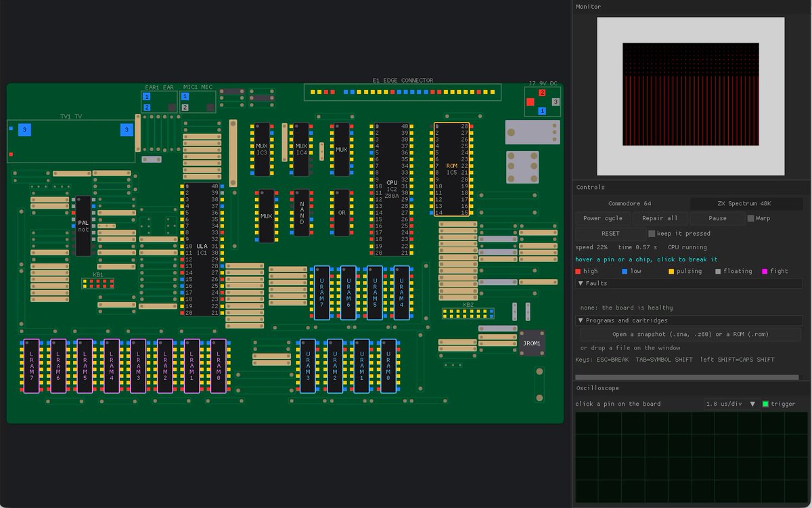
Task: Pause the simulation
Action: 717,218
